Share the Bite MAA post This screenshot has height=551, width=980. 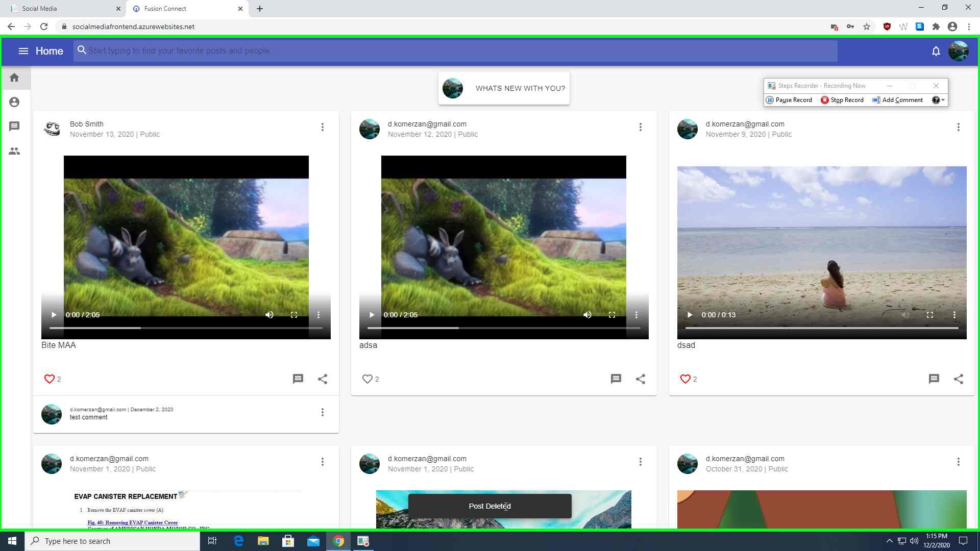(x=323, y=379)
